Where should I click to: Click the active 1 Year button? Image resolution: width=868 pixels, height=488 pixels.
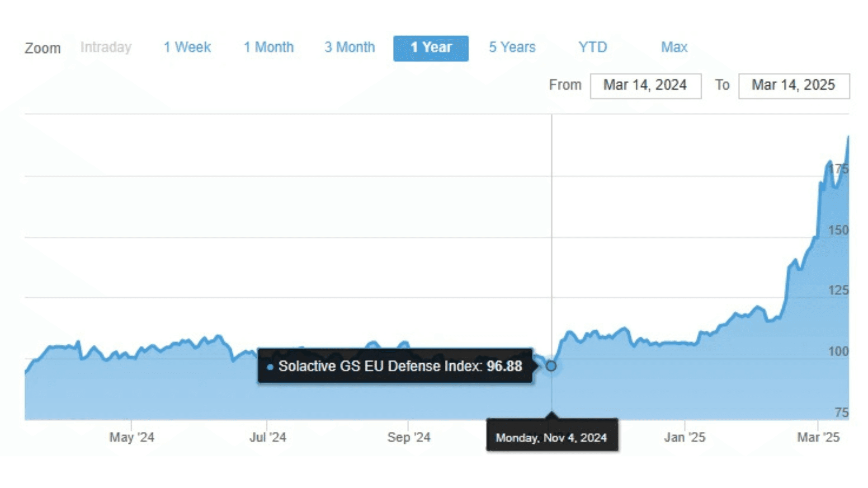[431, 48]
